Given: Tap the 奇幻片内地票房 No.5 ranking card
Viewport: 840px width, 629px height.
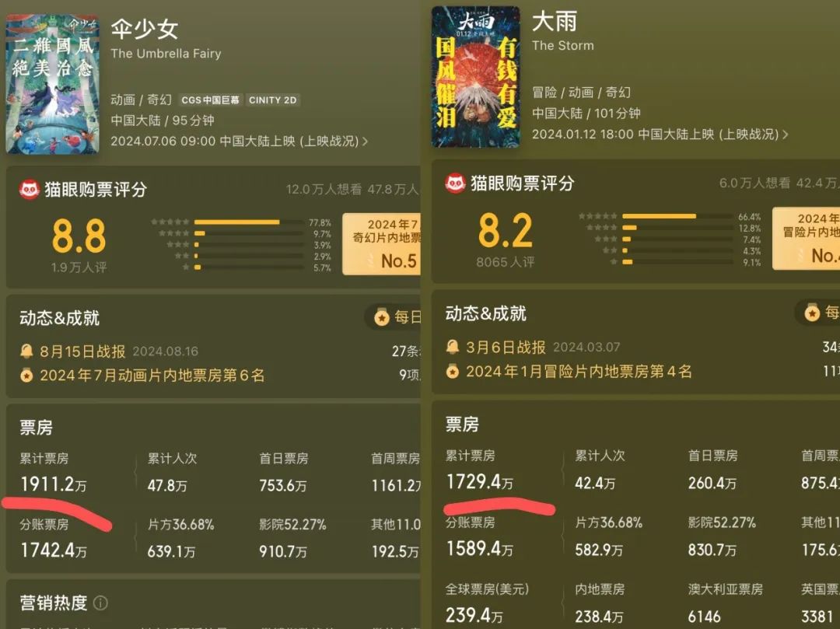Looking at the screenshot, I should [x=381, y=243].
